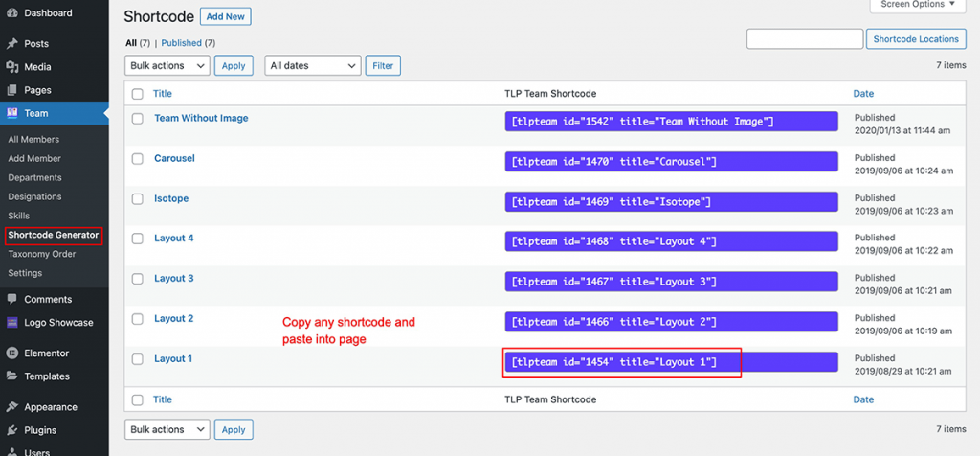Check the Layout 1 row checkbox

tap(138, 359)
